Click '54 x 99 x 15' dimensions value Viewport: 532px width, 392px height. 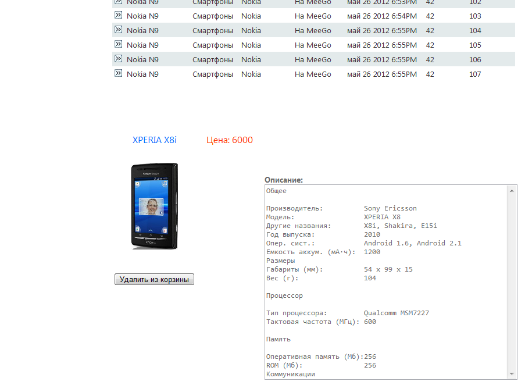[x=388, y=269]
